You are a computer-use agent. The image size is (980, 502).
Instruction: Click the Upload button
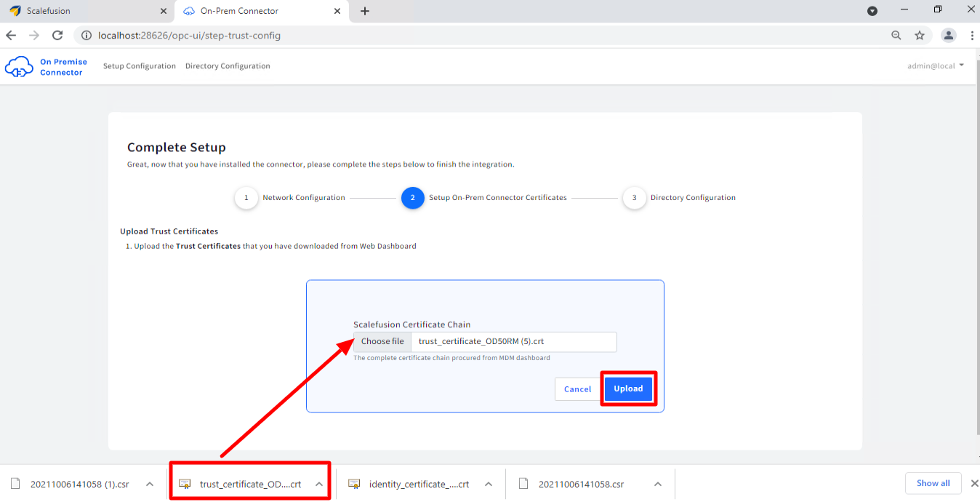click(x=628, y=389)
